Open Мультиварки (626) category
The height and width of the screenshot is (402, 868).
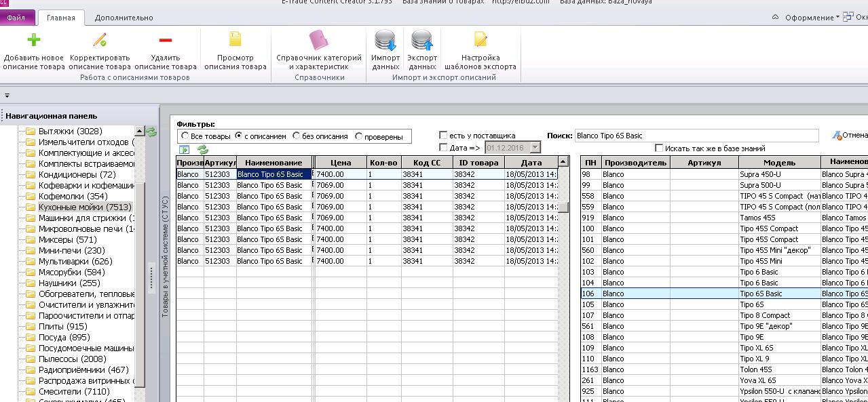pyautogui.click(x=75, y=261)
